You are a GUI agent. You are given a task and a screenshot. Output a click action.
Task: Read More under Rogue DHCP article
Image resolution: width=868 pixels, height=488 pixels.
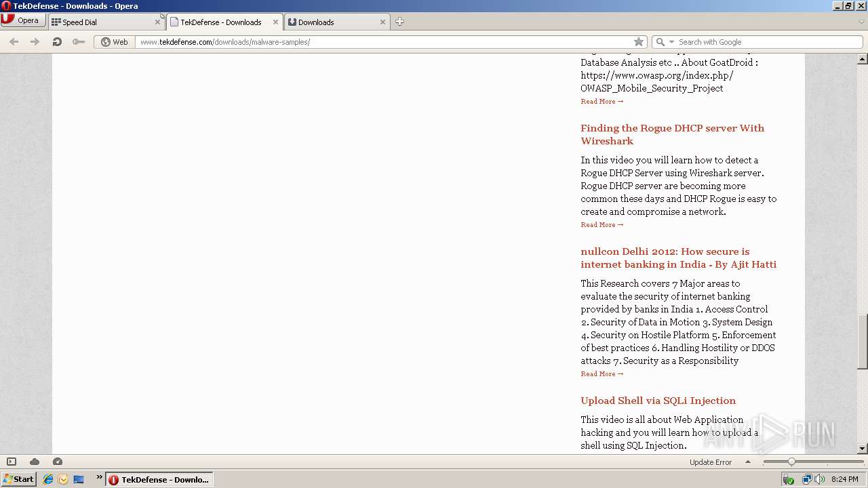click(601, 224)
